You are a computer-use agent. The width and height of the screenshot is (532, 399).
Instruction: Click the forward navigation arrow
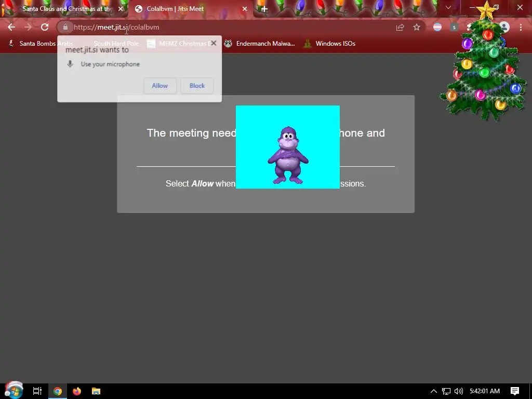point(28,27)
